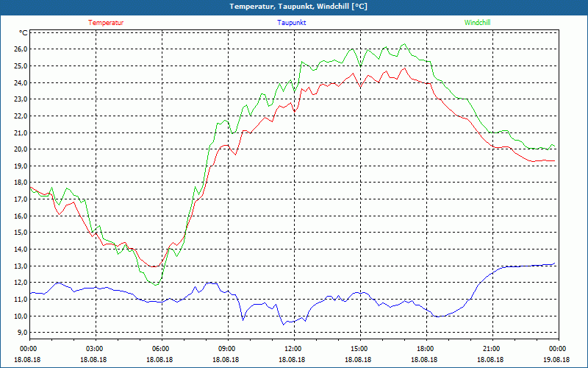The height and width of the screenshot is (368, 588).
Task: Click the '24,0' y-axis value
Action: coord(21,82)
